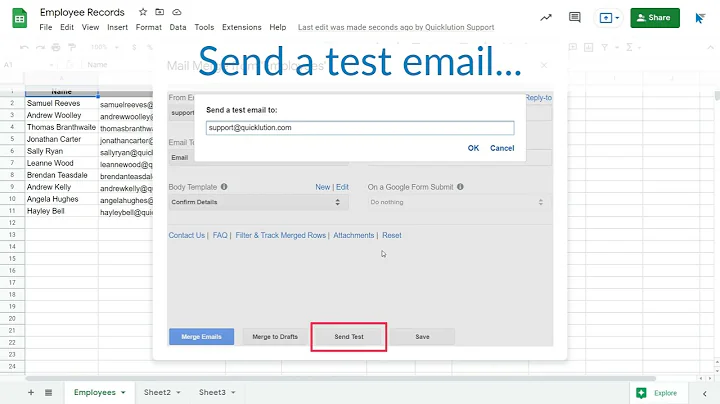
Task: Click the Save button in Mail Merge
Action: click(x=422, y=337)
